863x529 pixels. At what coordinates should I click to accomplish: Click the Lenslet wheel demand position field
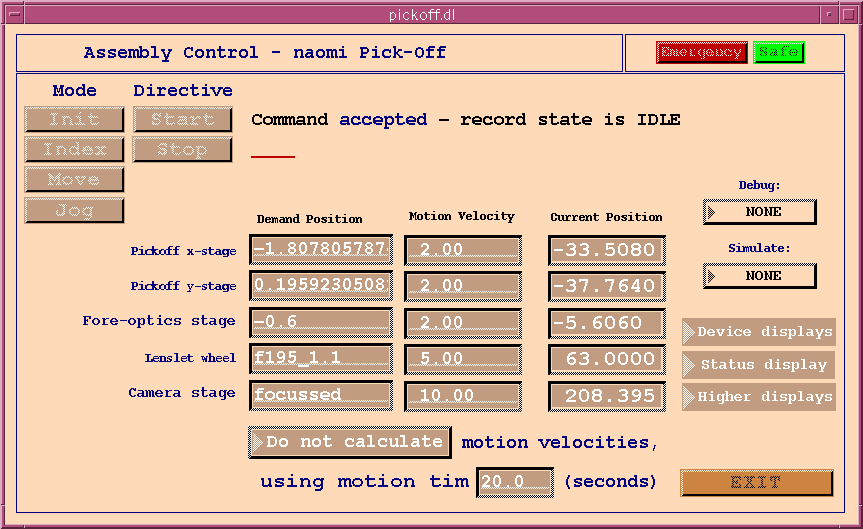click(x=320, y=358)
